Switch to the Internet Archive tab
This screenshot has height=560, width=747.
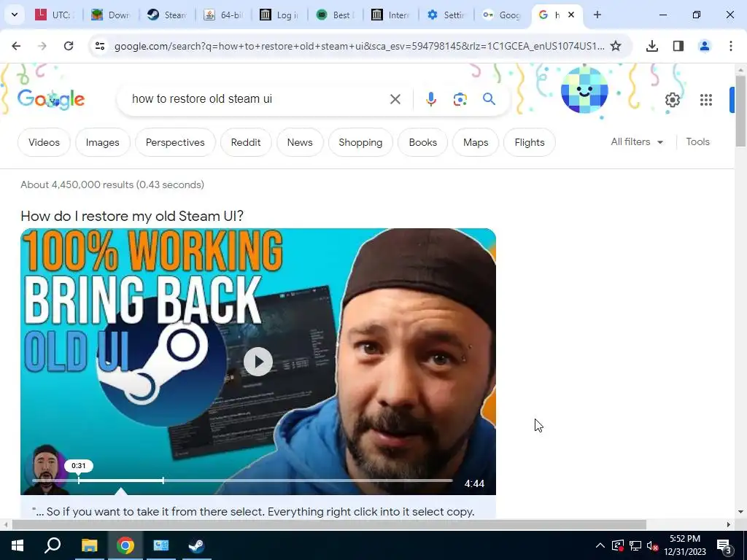click(x=391, y=15)
